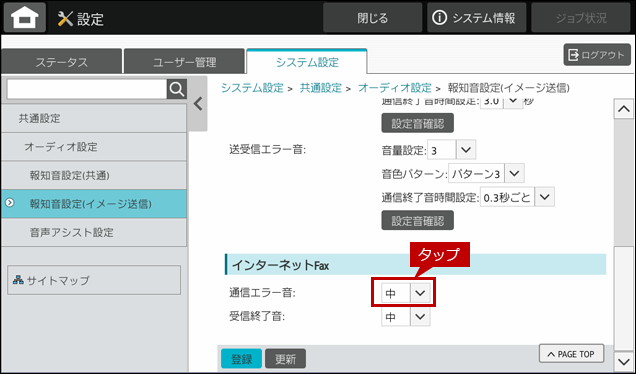
Task: Open the partially visible 3.0 秒 dropdown
Action: (501, 102)
